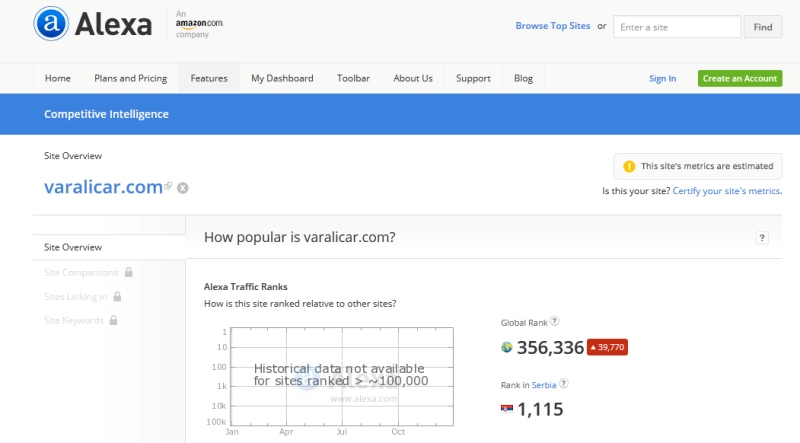Open the Features menu

[209, 78]
